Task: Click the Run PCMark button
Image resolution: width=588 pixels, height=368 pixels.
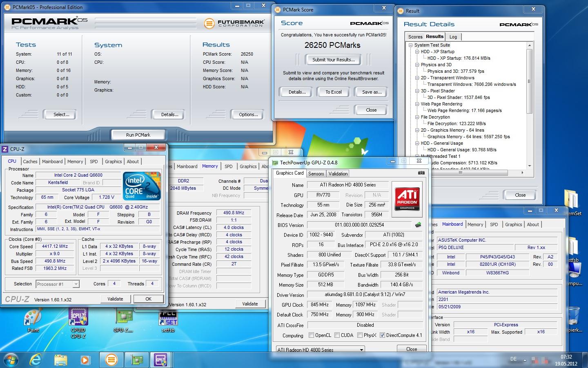Action: 138,135
